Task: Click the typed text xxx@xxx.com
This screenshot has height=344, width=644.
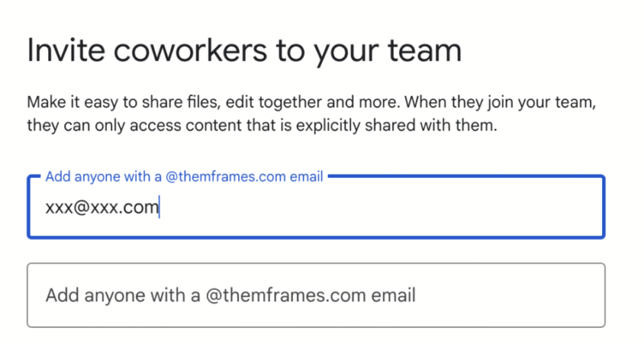Action: [x=101, y=208]
